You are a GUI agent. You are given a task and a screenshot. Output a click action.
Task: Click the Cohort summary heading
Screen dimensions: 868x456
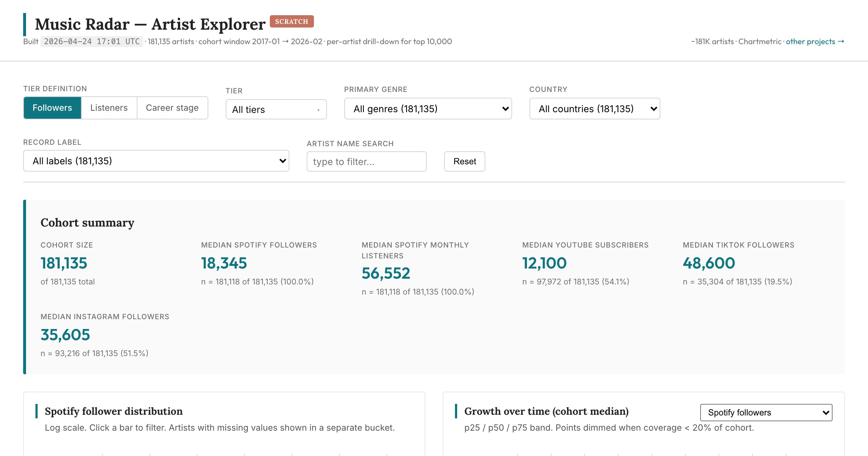coord(88,223)
